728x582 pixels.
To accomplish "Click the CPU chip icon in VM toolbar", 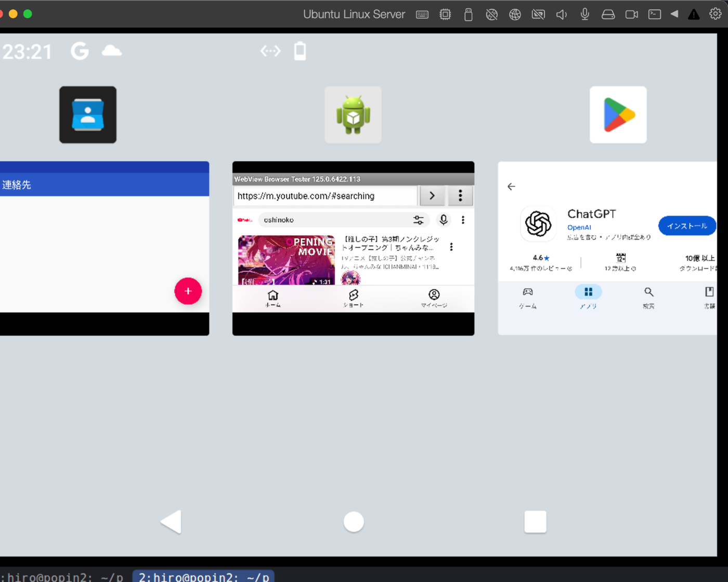I will pyautogui.click(x=445, y=15).
